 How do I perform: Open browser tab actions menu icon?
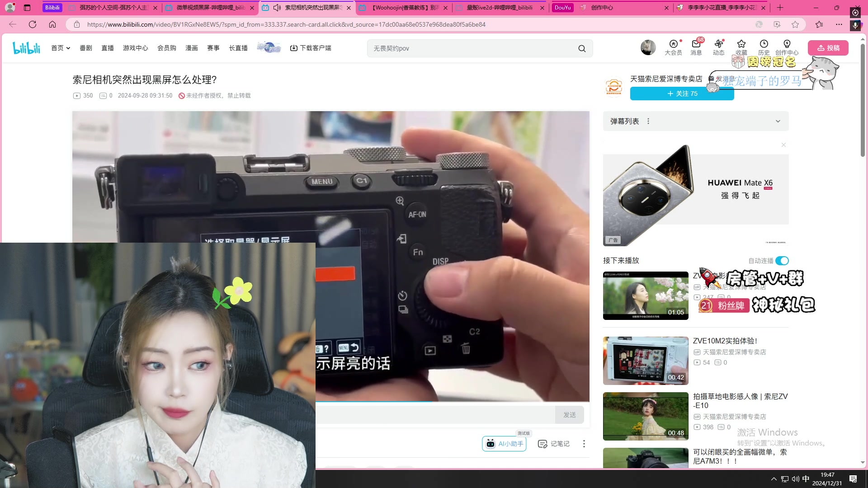(27, 8)
